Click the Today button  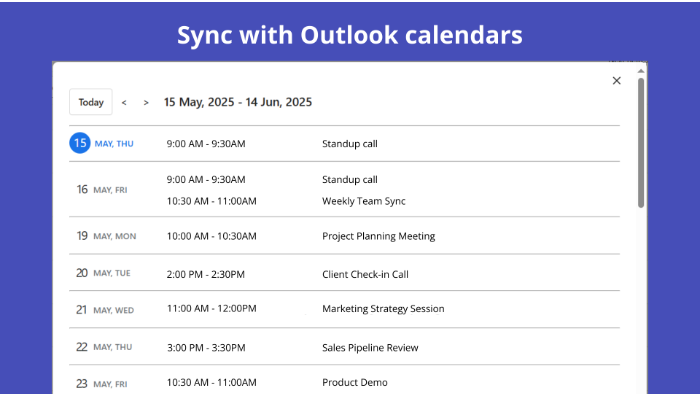[x=91, y=102]
